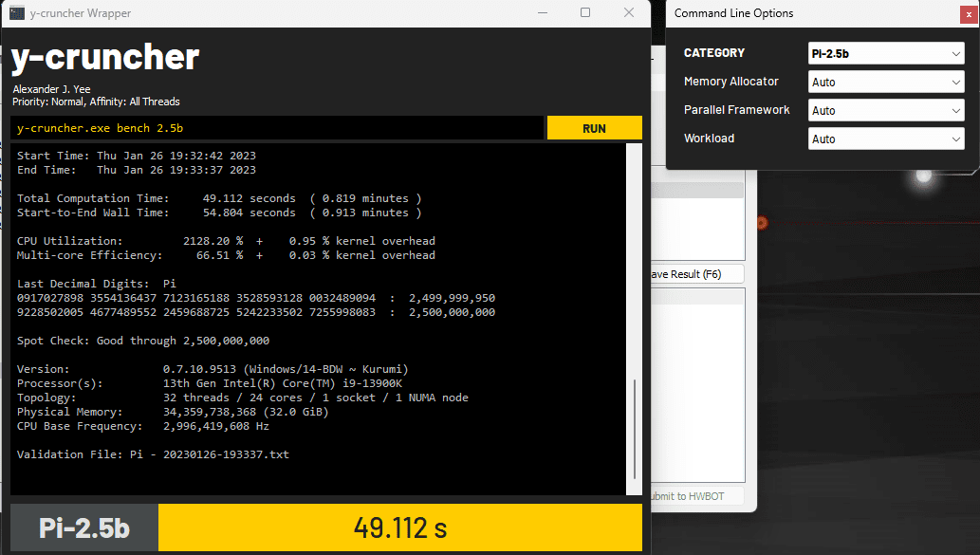The image size is (980, 555).
Task: Click the digits line ending 2,499,999,950
Action: 255,298
